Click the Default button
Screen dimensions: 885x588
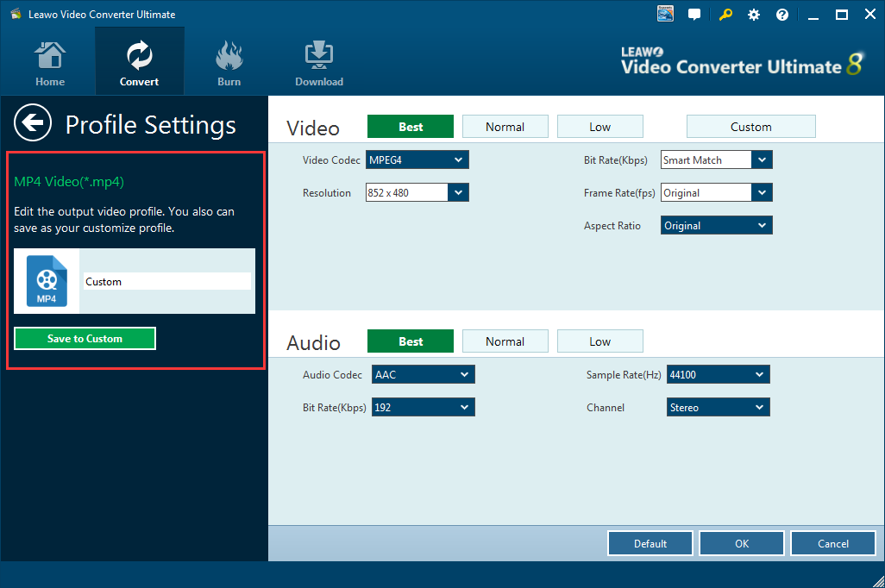(650, 543)
